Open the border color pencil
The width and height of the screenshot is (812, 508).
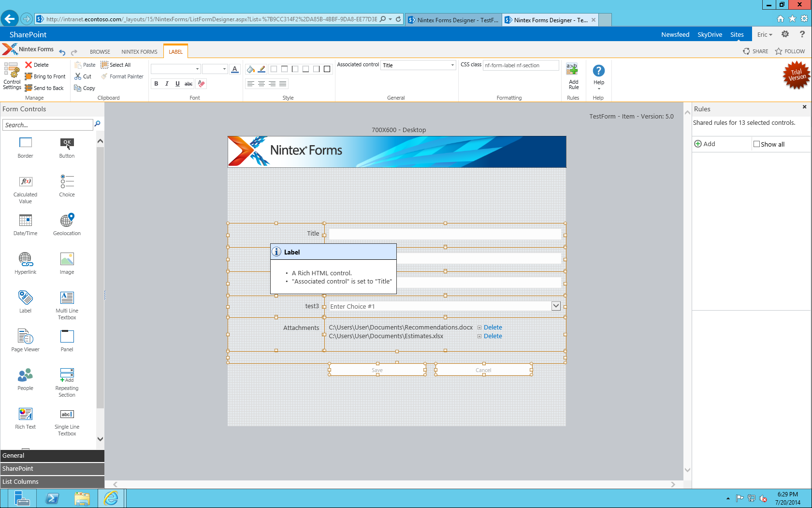(261, 69)
